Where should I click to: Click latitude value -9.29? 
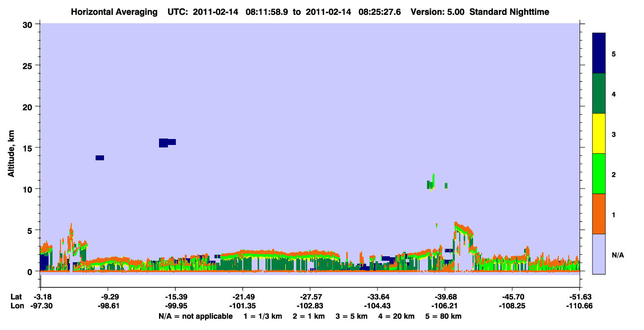click(x=107, y=297)
